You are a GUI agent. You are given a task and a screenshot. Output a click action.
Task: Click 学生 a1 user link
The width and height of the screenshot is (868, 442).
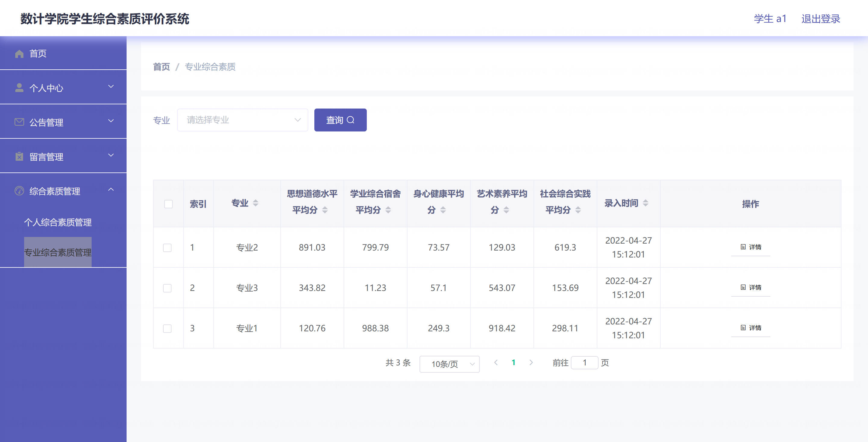pos(770,19)
